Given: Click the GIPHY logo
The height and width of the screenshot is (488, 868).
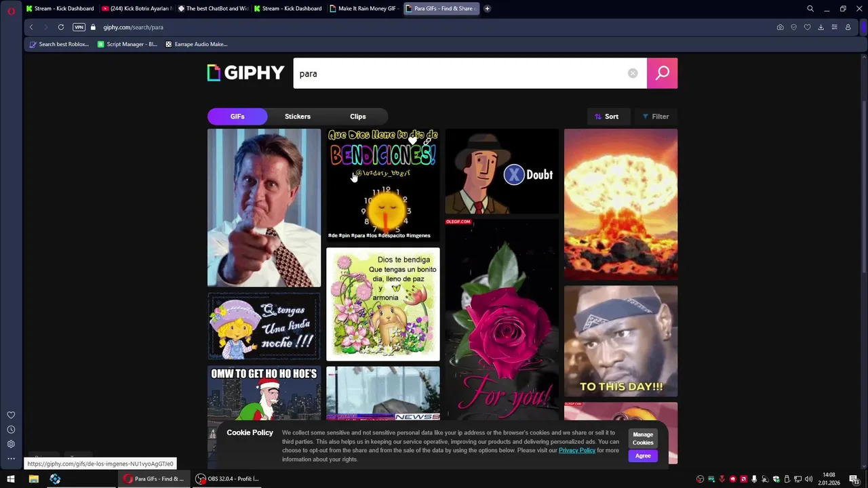Looking at the screenshot, I should pos(245,73).
